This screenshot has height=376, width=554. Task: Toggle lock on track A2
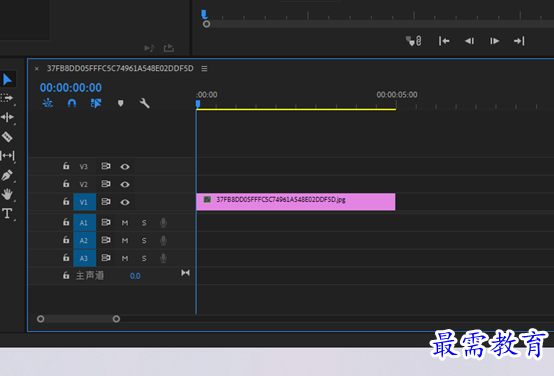click(x=66, y=240)
